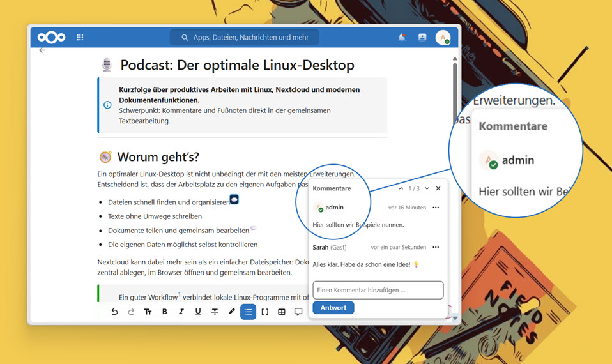Screen dimensions: 612x364
Task: Toggle bold formatting
Action: coord(165,312)
